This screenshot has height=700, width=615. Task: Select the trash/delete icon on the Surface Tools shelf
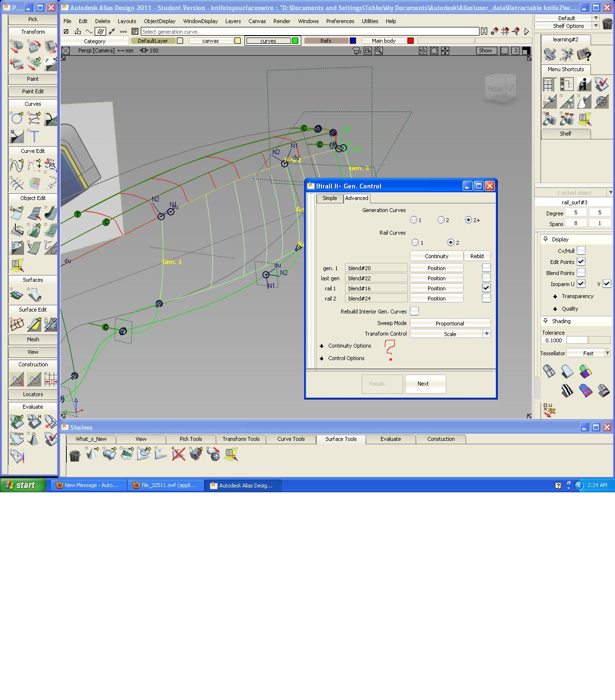pos(74,454)
